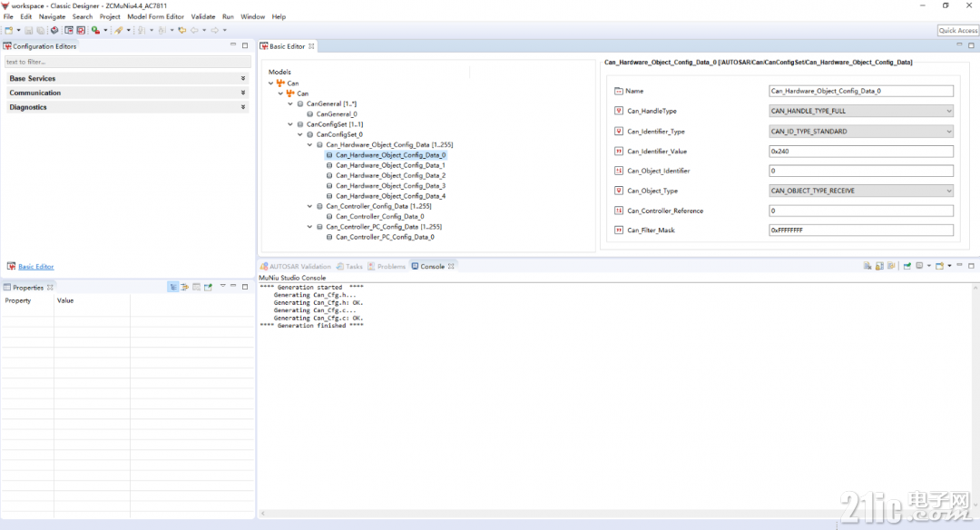The height and width of the screenshot is (530, 980).
Task: Click the Next Annotation toolbar icon
Action: pos(142,30)
